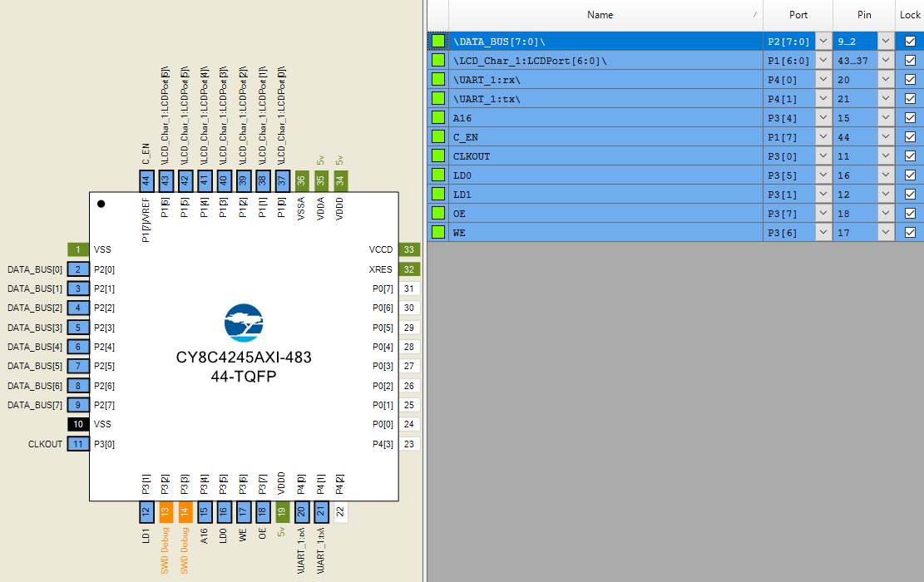Sort by the Pin column header
Viewport: 924px width, 582px height.
coord(864,15)
